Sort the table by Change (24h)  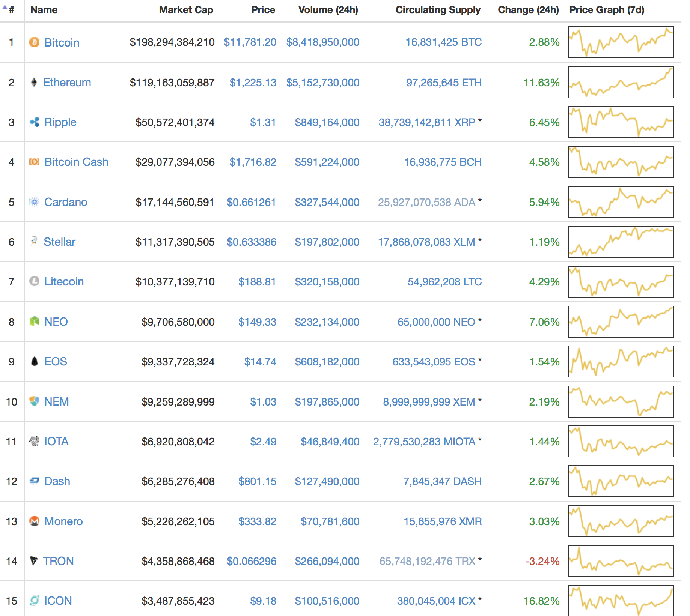[x=528, y=10]
